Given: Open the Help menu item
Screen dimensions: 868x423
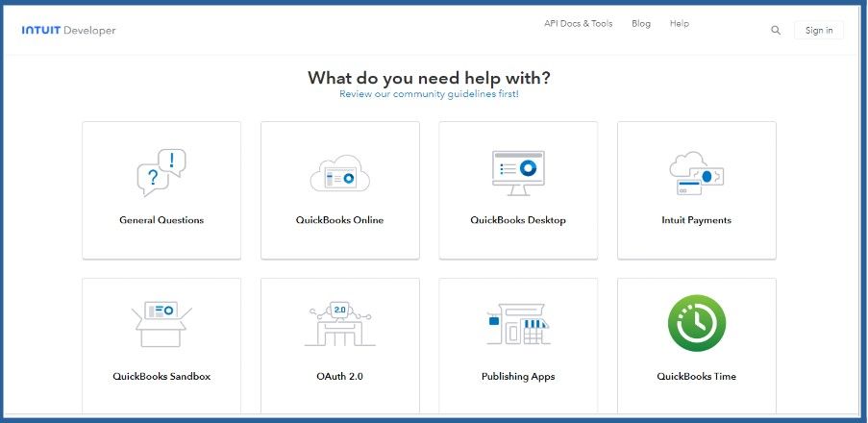Looking at the screenshot, I should pos(680,24).
